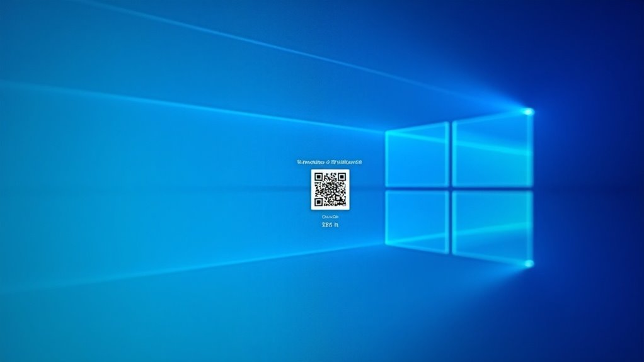Viewport: 644px width, 362px height.
Task: Click the top-right finder square of QR code
Action: click(342, 177)
